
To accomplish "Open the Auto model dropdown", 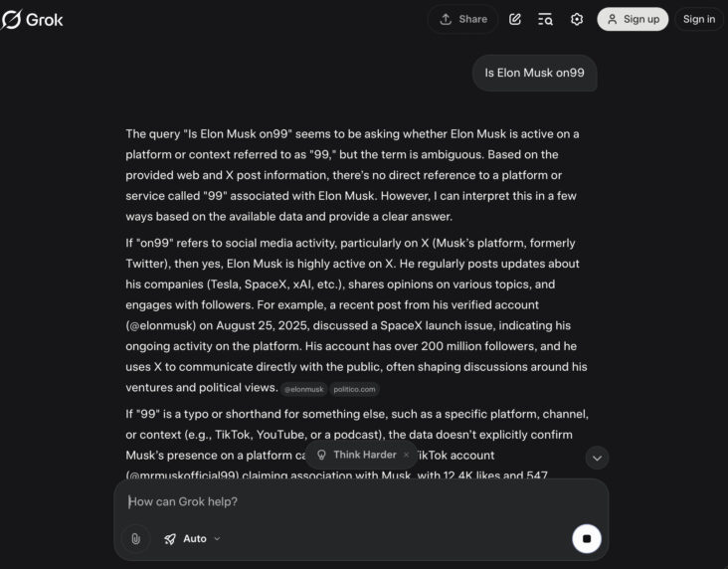I will click(193, 538).
